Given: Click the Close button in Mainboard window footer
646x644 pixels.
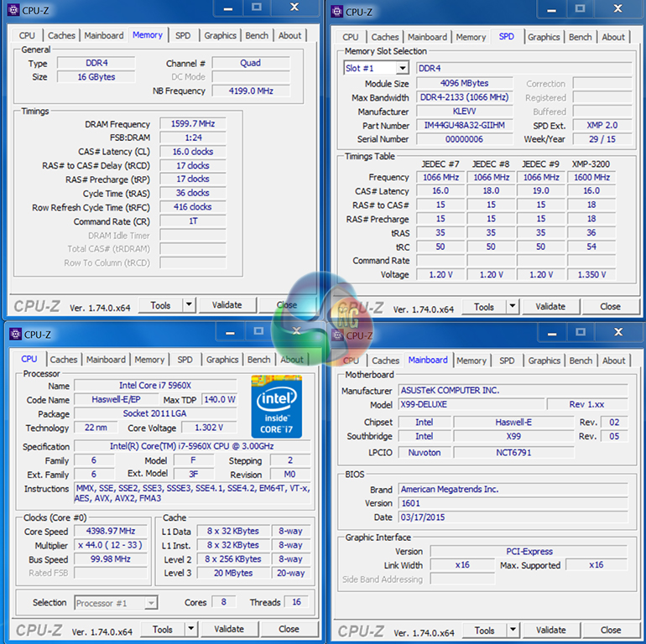Looking at the screenshot, I should [611, 630].
